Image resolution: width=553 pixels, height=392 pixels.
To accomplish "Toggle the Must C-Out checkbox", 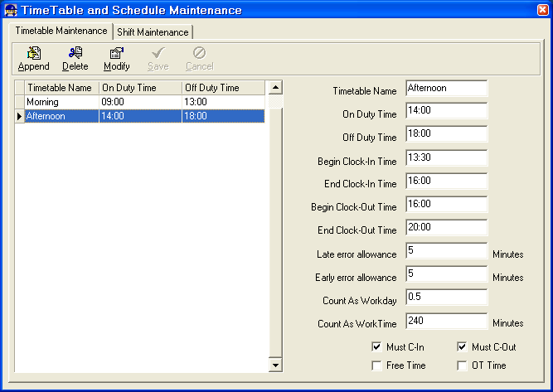I will (462, 346).
